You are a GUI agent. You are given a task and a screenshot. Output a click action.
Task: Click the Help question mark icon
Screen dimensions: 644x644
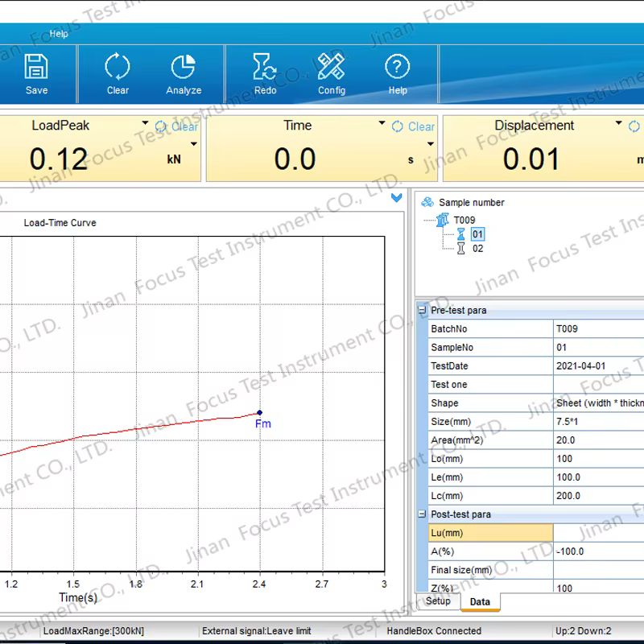(x=398, y=66)
